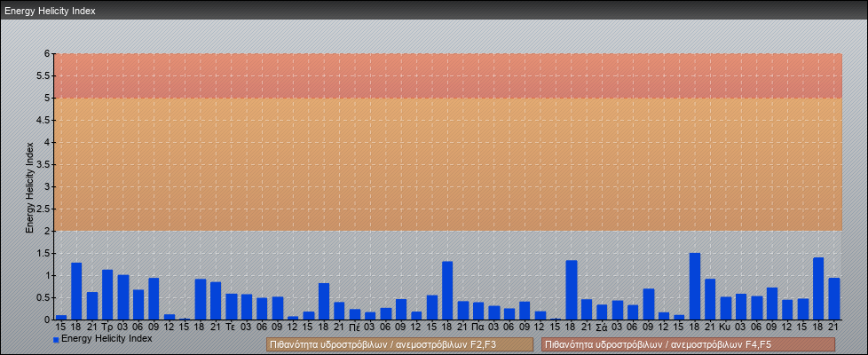
Task: Click the rotated y-axis title Energy Helicity Index
Action: (x=29, y=186)
